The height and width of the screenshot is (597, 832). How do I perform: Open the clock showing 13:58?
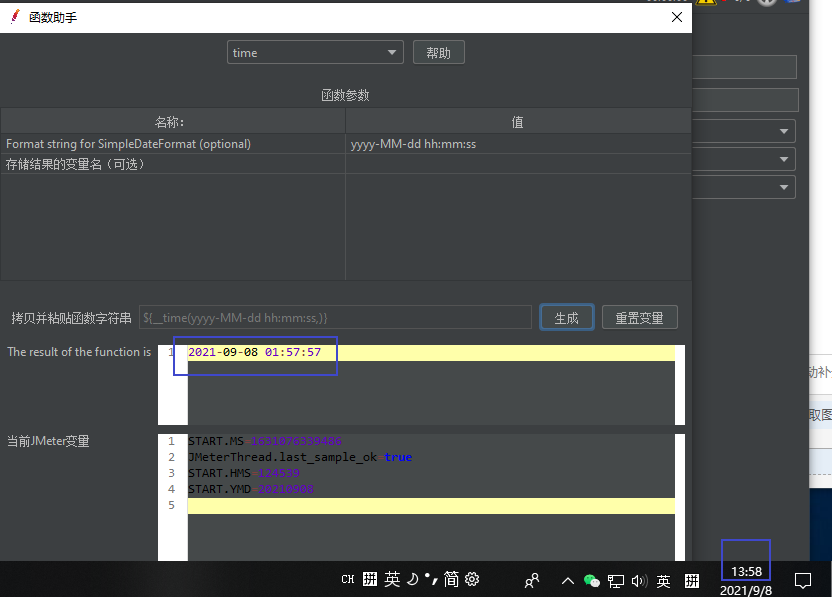[x=746, y=572]
